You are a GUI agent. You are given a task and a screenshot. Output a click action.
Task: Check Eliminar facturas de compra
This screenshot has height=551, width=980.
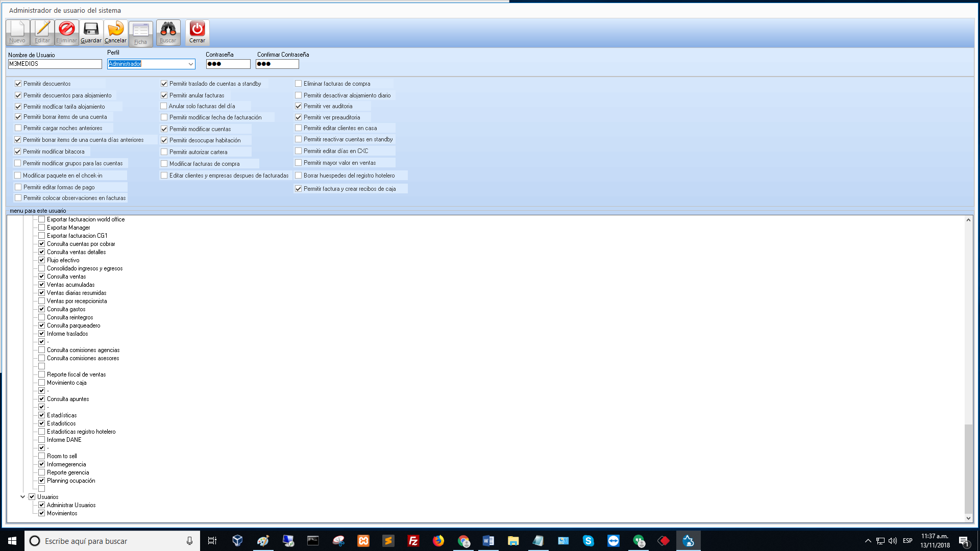(x=299, y=84)
